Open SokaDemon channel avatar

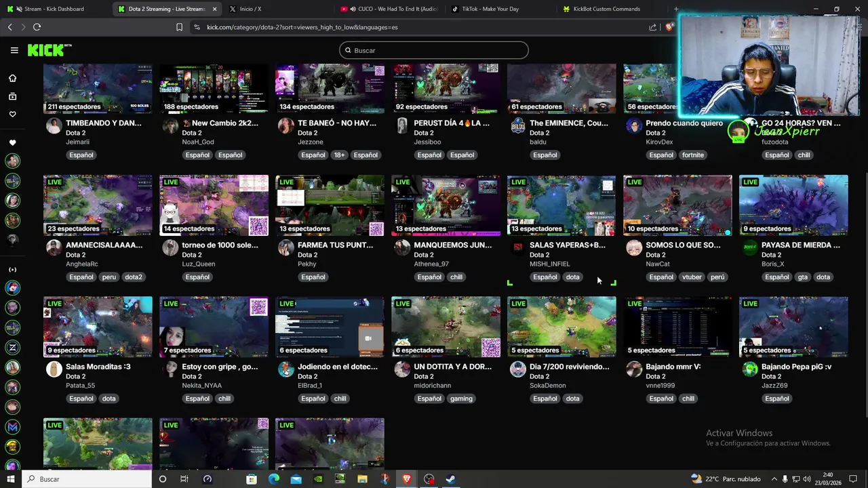[x=518, y=369]
